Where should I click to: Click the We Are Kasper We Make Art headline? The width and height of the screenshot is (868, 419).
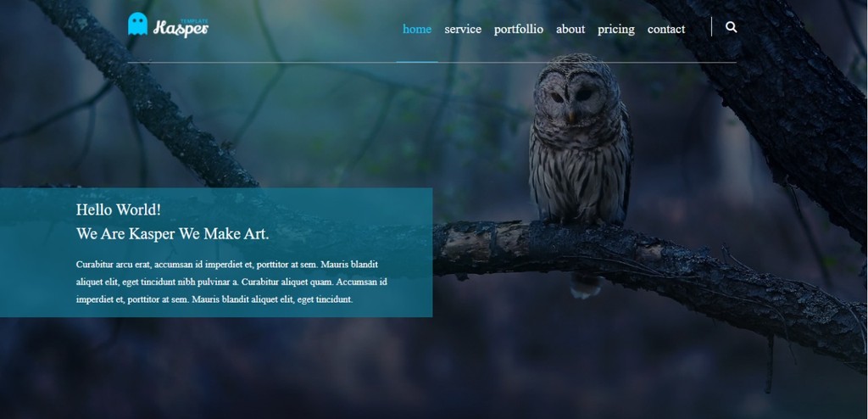pyautogui.click(x=173, y=234)
